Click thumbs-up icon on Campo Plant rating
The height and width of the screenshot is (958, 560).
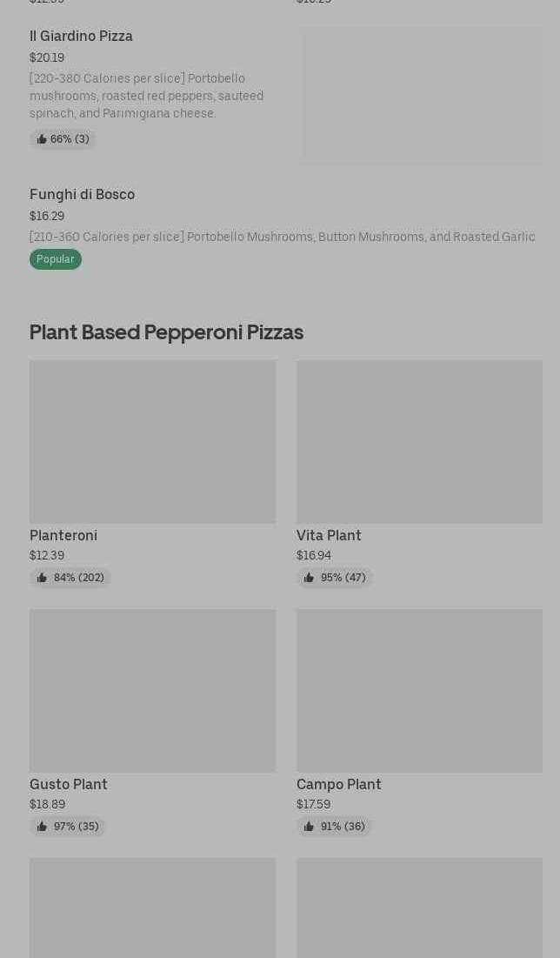point(309,827)
